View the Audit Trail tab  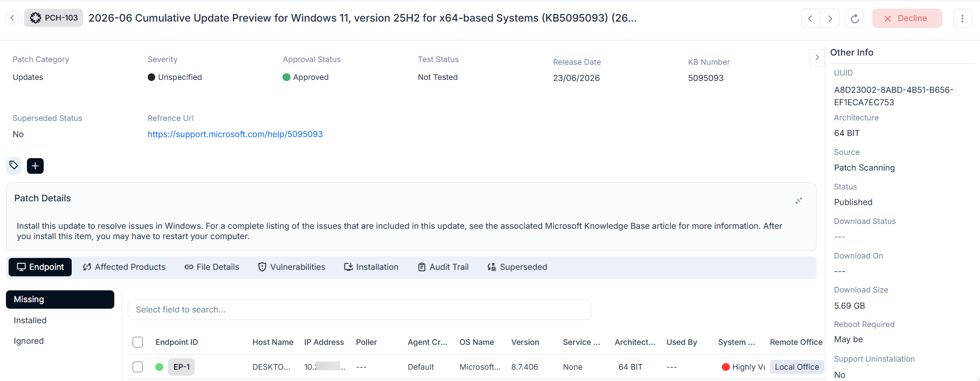443,267
